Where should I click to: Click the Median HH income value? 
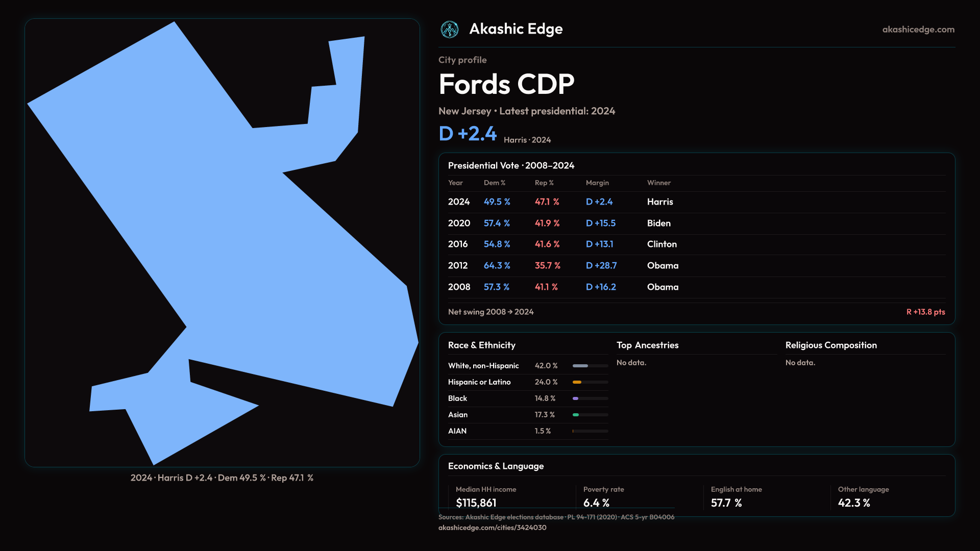coord(476,503)
